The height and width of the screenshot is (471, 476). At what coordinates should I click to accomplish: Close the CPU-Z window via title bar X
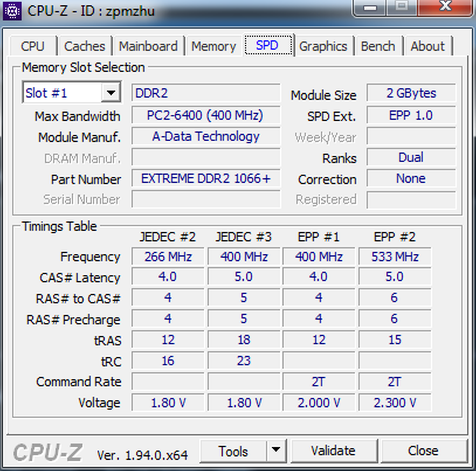(445, 7)
